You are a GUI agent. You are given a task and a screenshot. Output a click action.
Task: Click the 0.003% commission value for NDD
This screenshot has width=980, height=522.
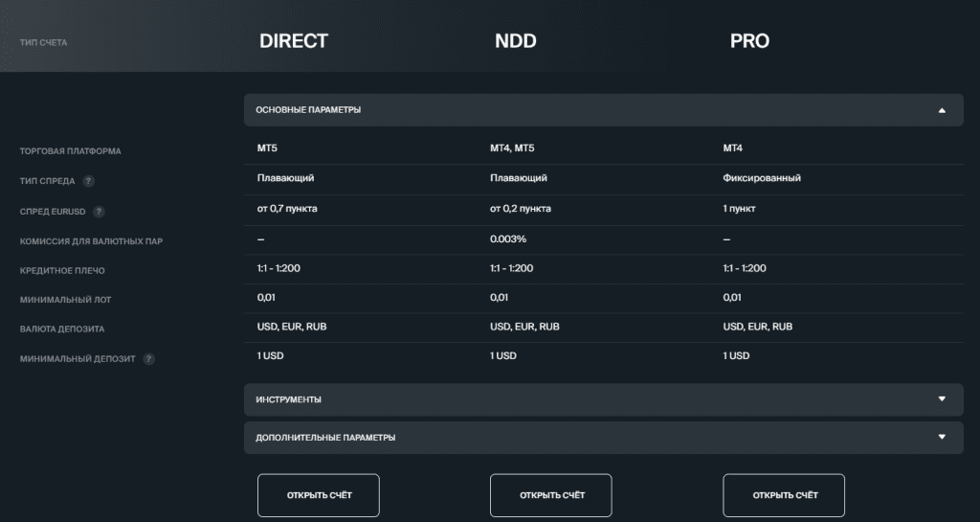click(x=507, y=238)
